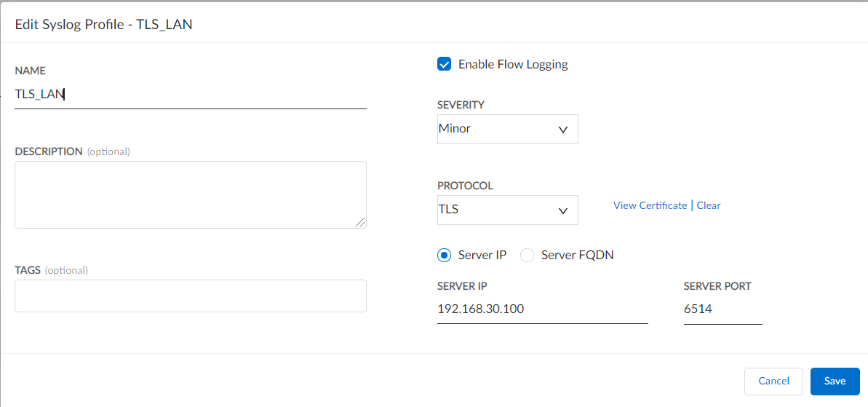Click the Server Port field 6514
This screenshot has width=868, height=407.
[722, 309]
